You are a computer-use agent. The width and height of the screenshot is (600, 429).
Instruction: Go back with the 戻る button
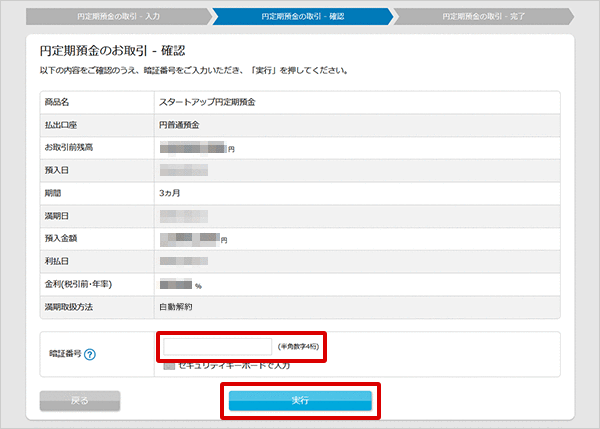[80, 400]
